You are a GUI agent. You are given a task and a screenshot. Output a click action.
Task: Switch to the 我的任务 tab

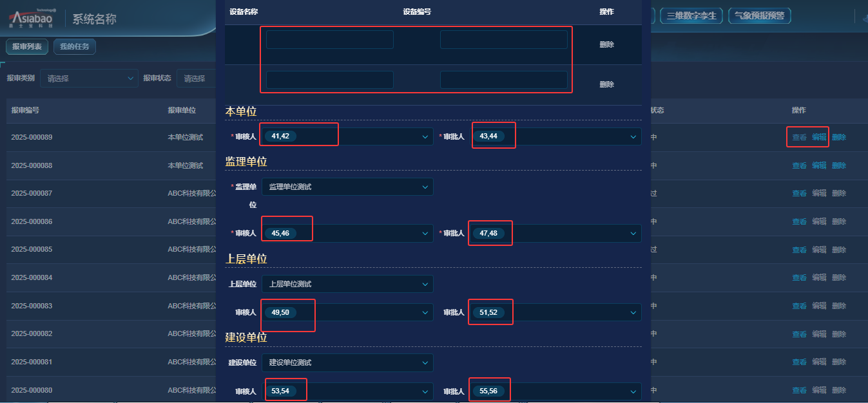[75, 46]
